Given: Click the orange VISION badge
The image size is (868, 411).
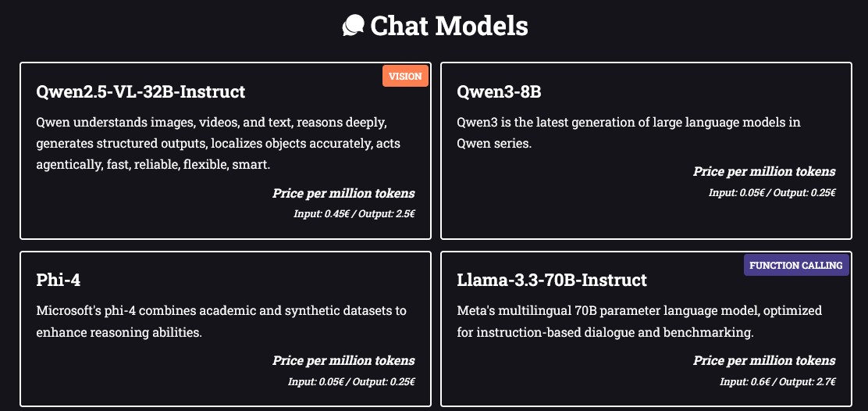Looking at the screenshot, I should [x=405, y=77].
